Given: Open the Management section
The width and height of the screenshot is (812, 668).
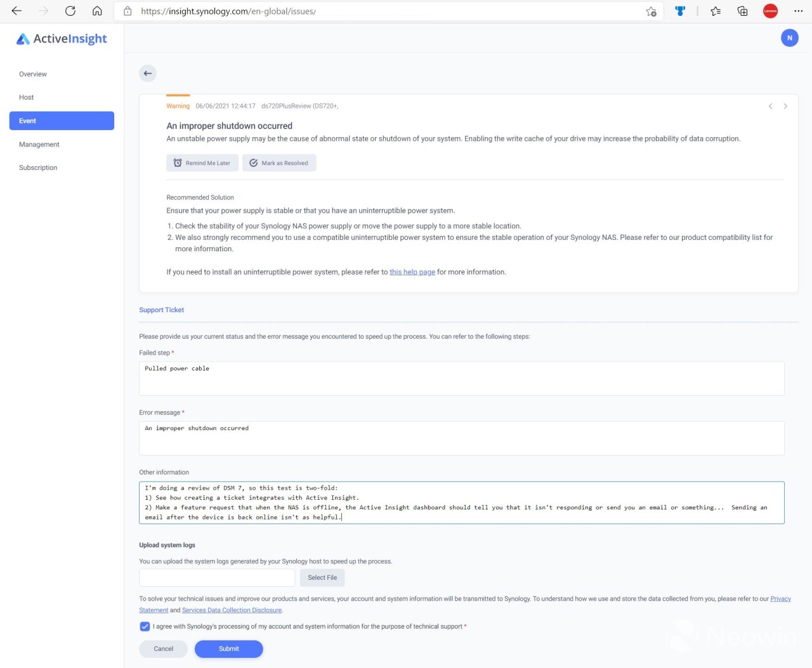Looking at the screenshot, I should [39, 145].
